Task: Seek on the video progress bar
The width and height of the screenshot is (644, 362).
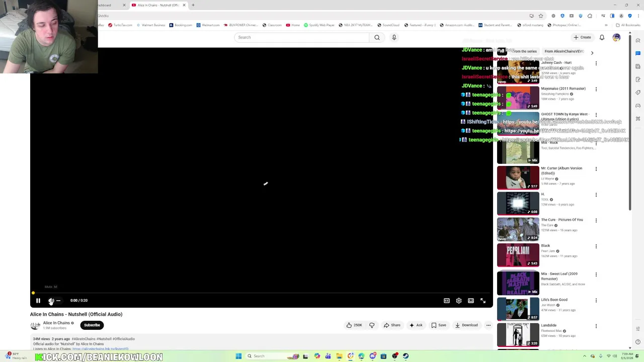Action: click(261, 293)
